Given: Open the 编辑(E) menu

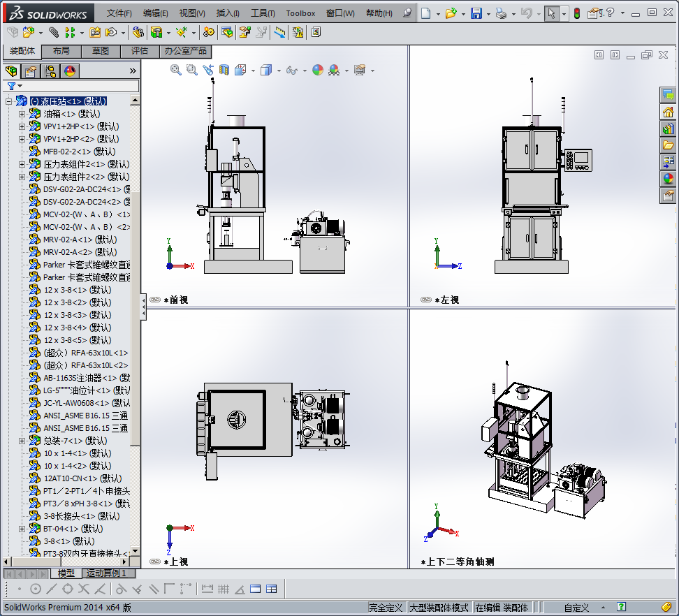Looking at the screenshot, I should (156, 13).
